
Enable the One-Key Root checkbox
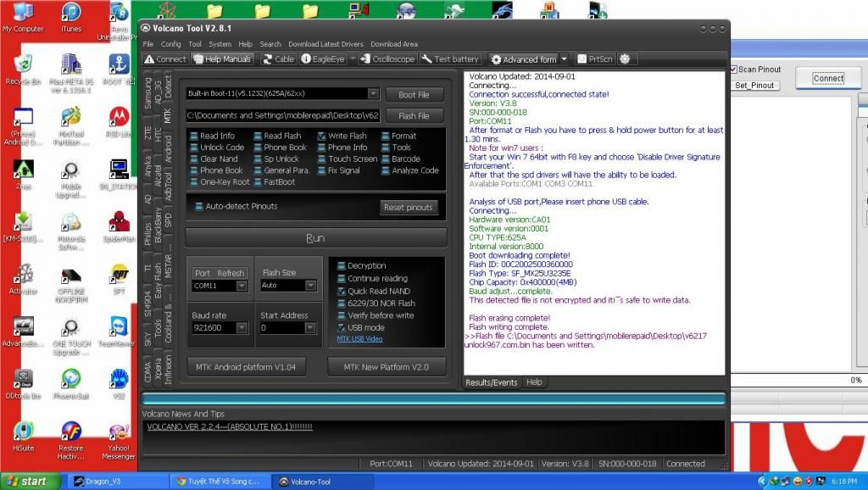[194, 181]
